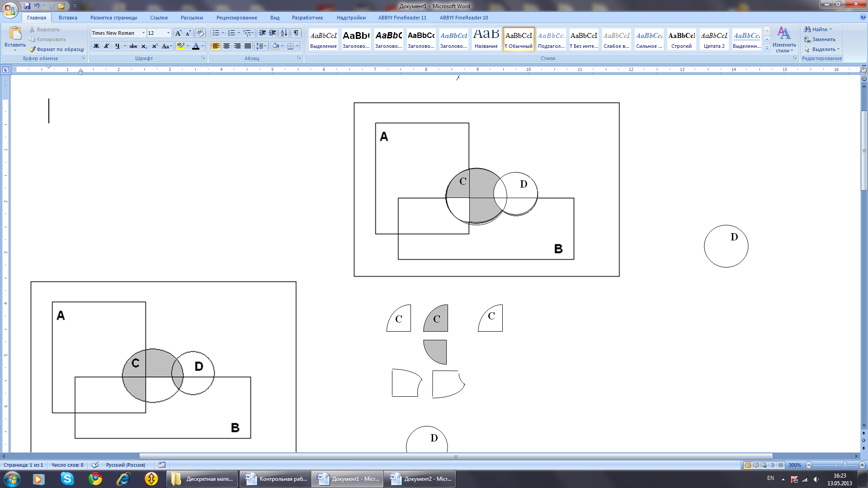Click the bulleted list icon
Viewport: 868px width, 488px height.
pos(216,33)
